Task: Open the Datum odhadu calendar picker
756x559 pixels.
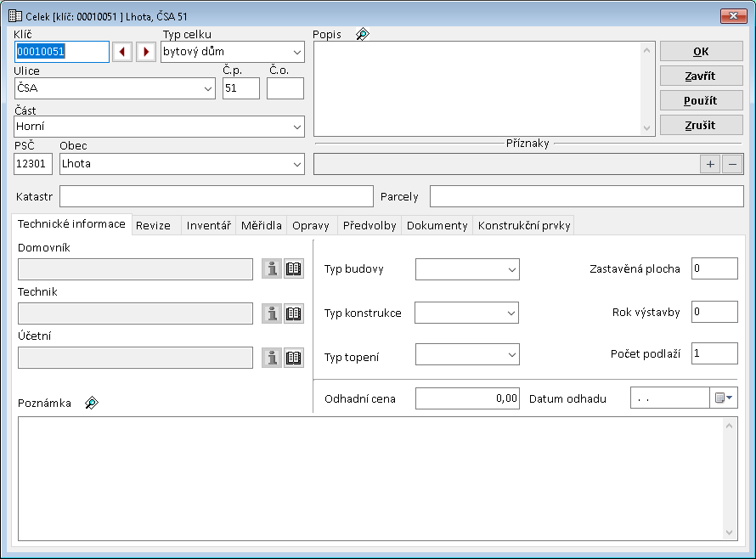Action: (x=724, y=398)
